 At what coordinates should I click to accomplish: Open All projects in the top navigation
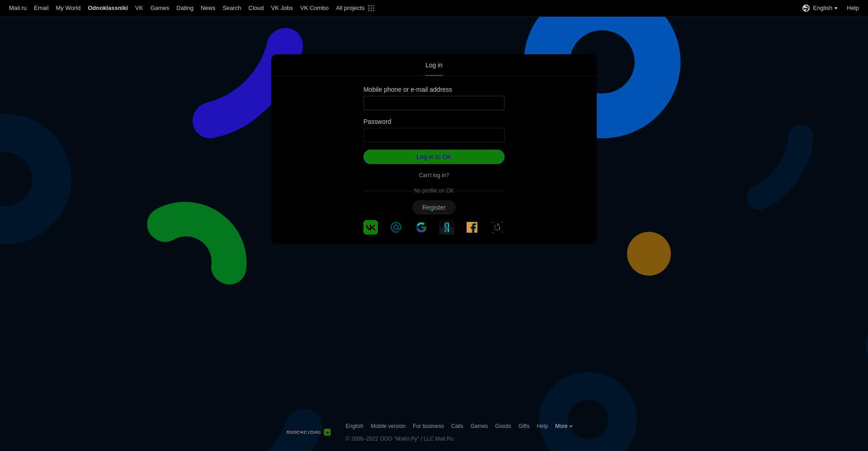pos(350,8)
